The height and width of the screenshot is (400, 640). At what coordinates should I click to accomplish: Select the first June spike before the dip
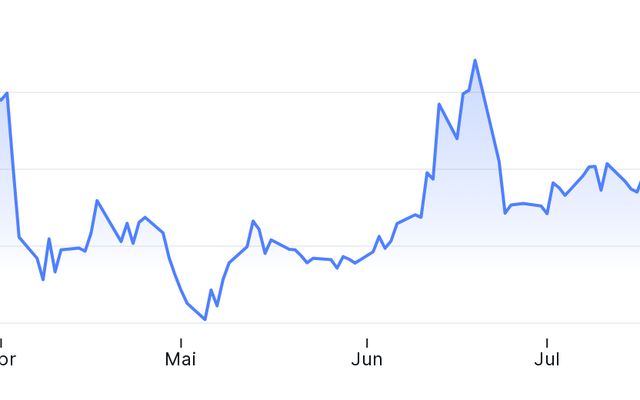439,104
